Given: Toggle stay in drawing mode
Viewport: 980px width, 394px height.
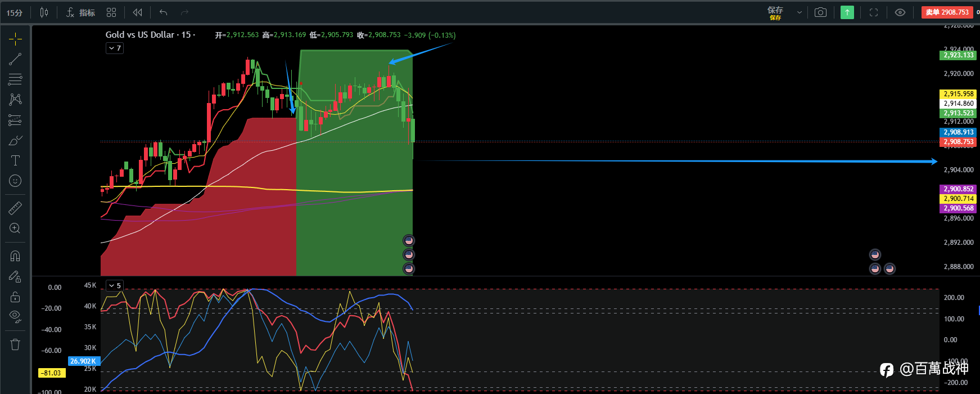Looking at the screenshot, I should (x=15, y=276).
